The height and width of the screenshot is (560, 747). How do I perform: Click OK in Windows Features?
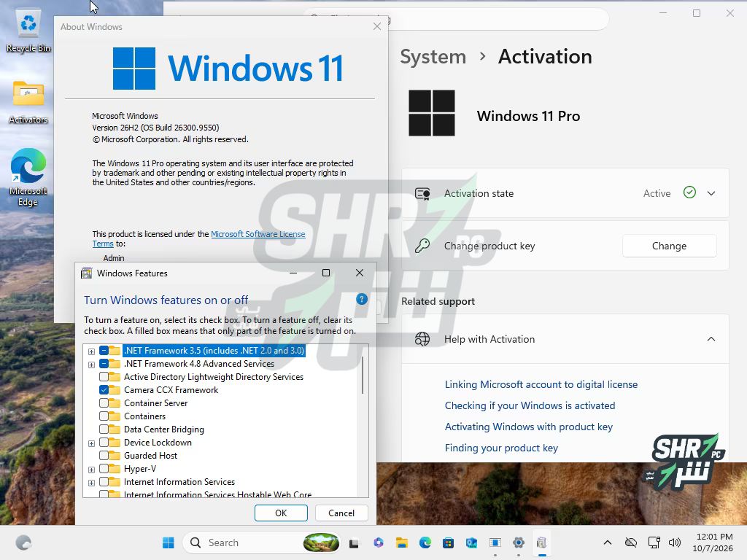point(281,513)
